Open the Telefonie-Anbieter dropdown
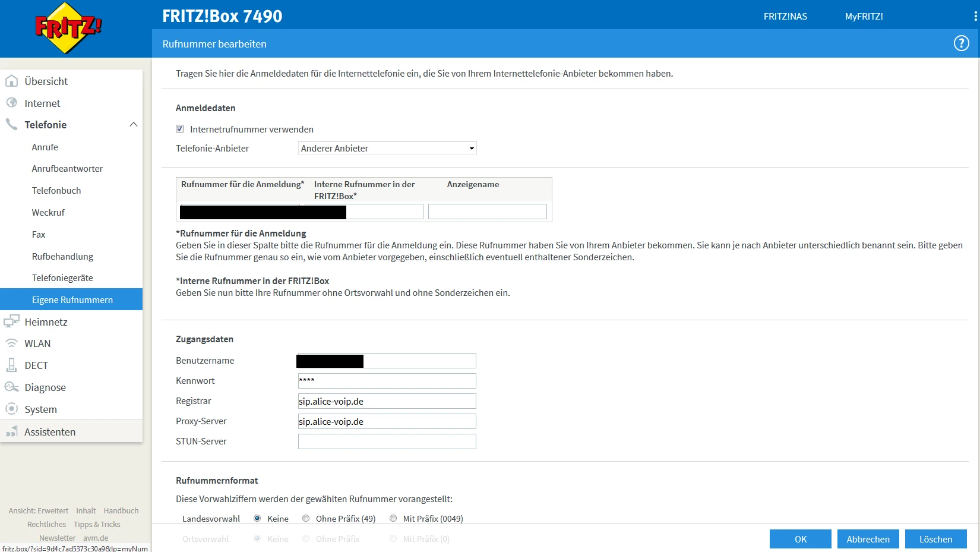This screenshot has height=552, width=980. point(387,148)
